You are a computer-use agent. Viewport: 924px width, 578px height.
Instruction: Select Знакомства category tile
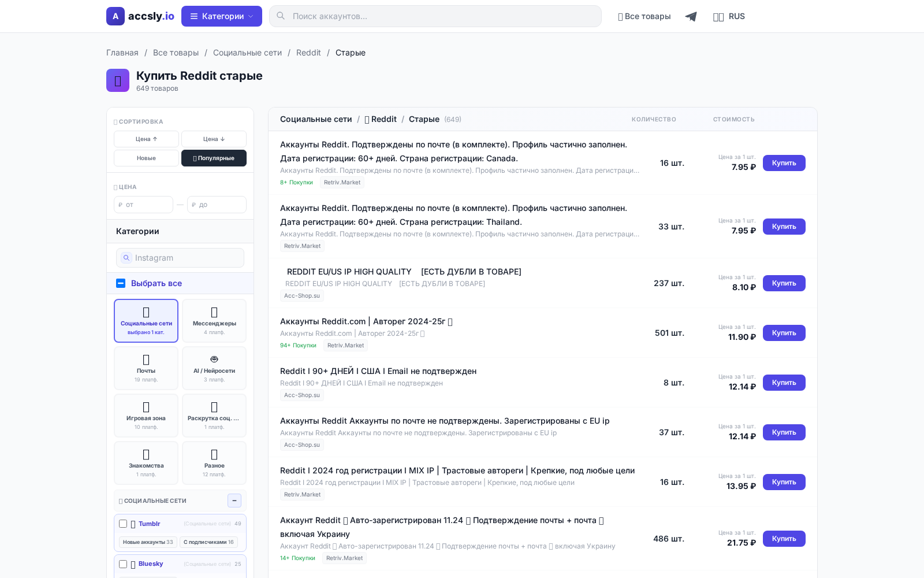tap(146, 463)
